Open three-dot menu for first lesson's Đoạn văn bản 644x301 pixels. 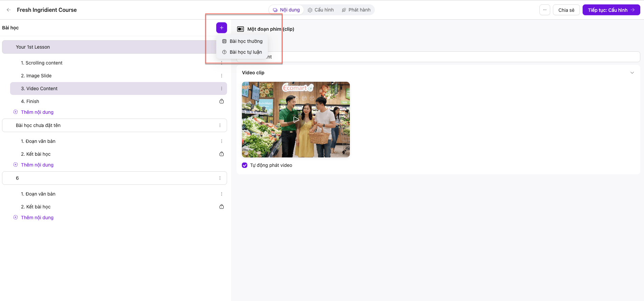(222, 141)
